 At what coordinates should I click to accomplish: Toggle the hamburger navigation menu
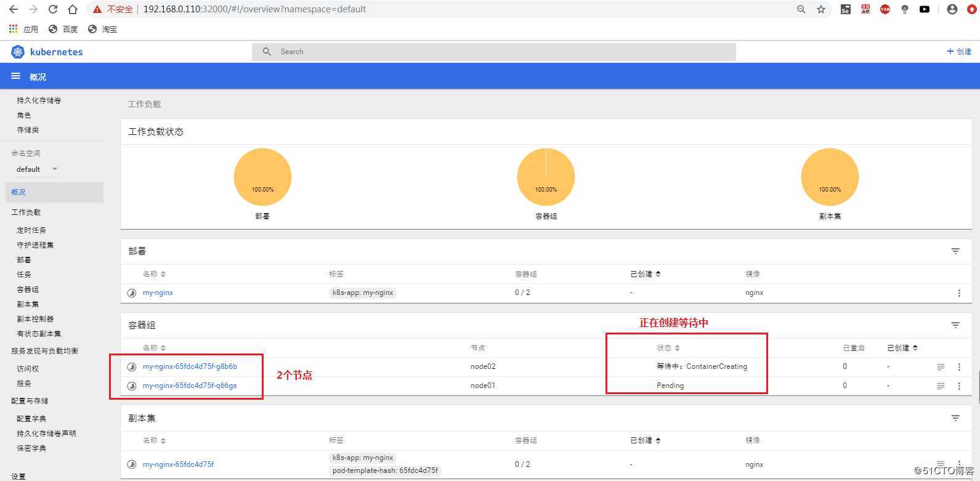click(15, 76)
